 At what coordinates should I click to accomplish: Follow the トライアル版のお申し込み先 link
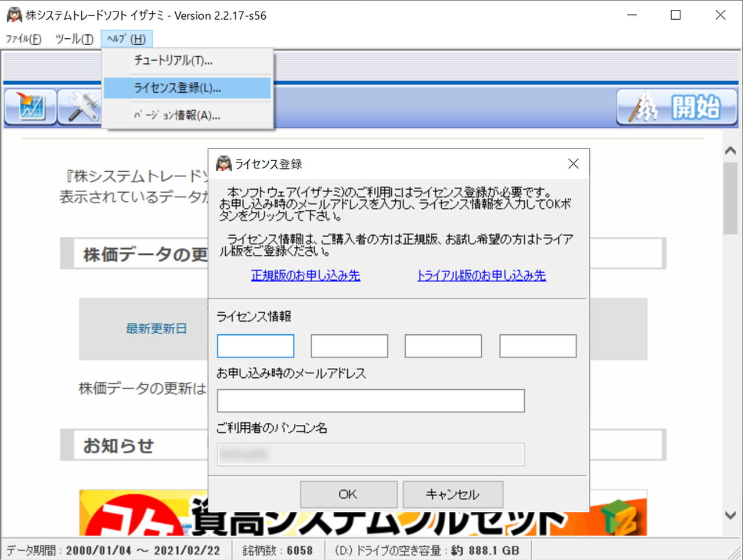point(482,276)
